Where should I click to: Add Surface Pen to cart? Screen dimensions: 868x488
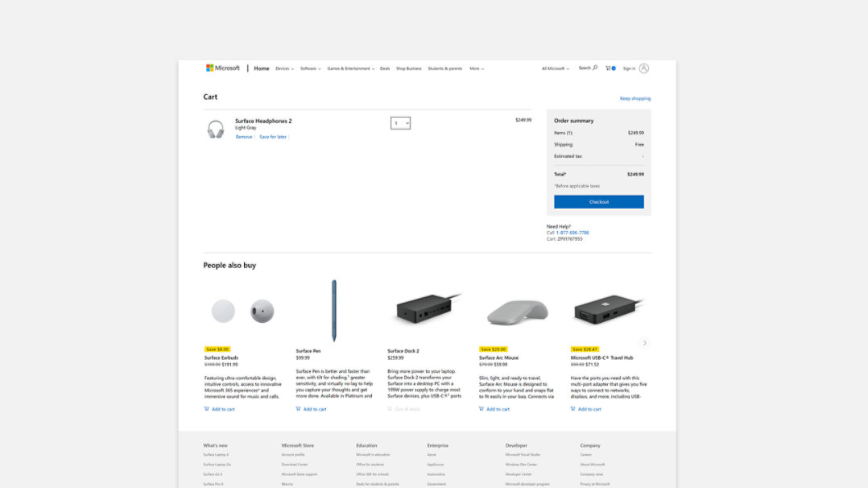coord(312,409)
